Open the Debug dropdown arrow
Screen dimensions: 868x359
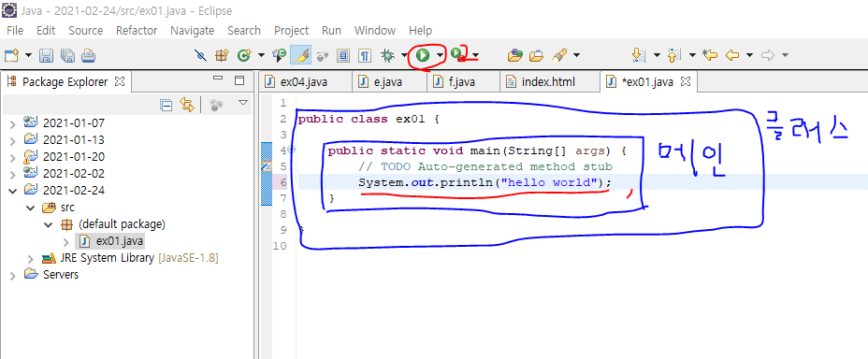point(404,55)
